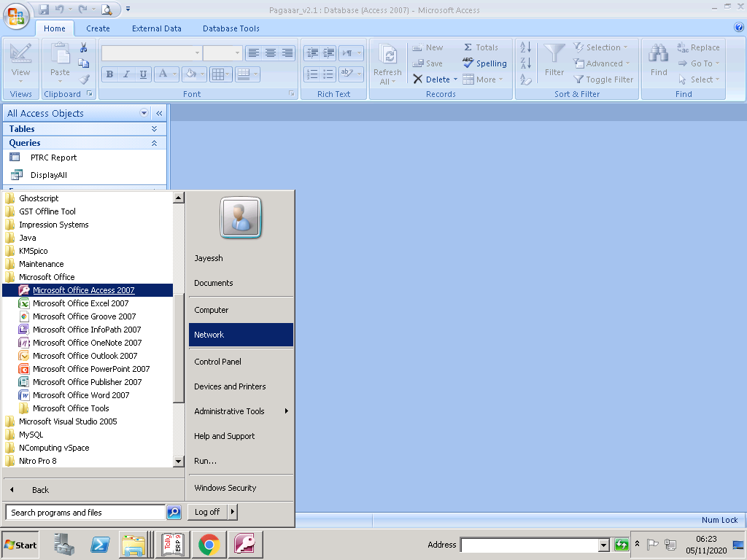Screen dimensions: 747x560
Task: Open All Access Objects category menu arrow
Action: click(144, 113)
